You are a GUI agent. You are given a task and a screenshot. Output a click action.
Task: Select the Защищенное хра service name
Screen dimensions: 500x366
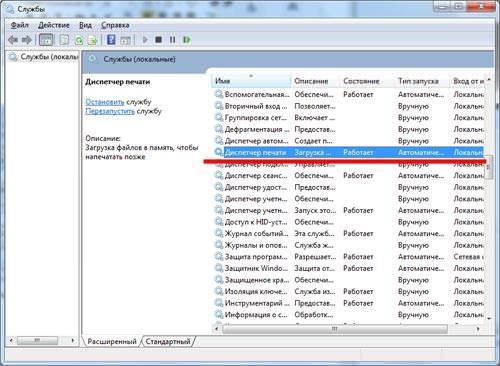[x=257, y=280]
